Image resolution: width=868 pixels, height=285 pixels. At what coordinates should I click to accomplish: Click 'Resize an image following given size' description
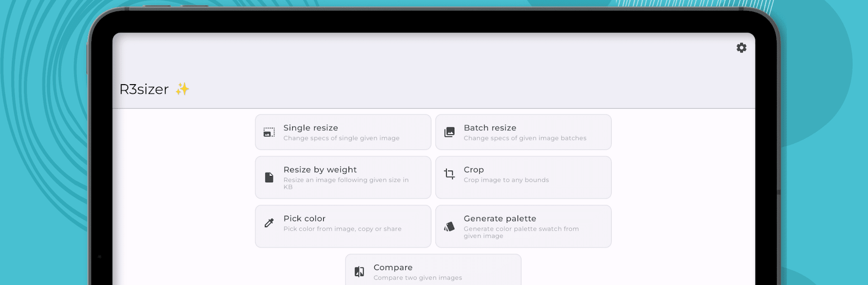coord(346,183)
